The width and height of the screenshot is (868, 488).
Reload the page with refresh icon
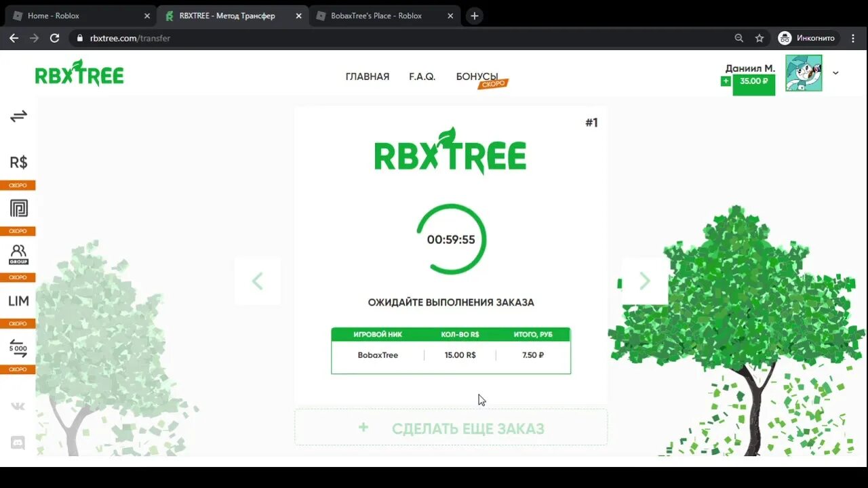coord(54,38)
